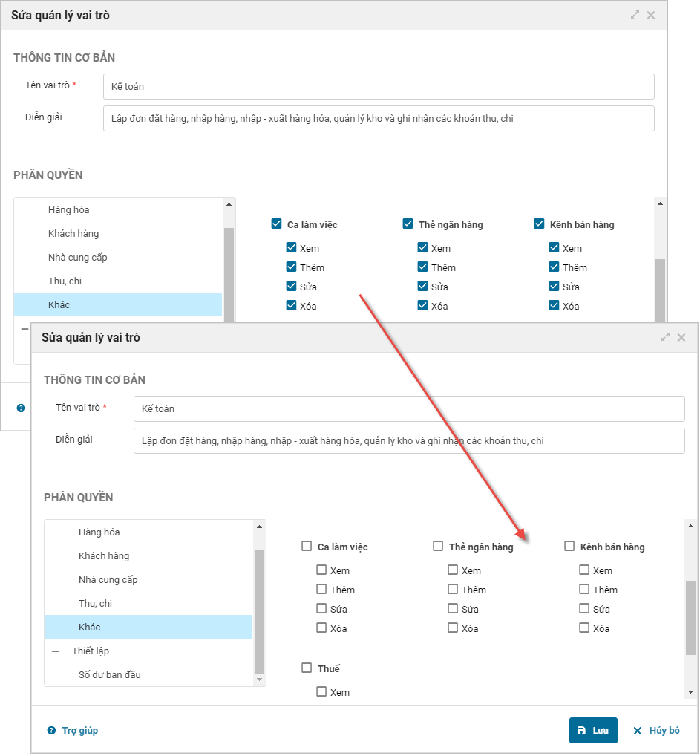Enable Sửa under Kênh bán hàng, front dialog

pos(584,608)
